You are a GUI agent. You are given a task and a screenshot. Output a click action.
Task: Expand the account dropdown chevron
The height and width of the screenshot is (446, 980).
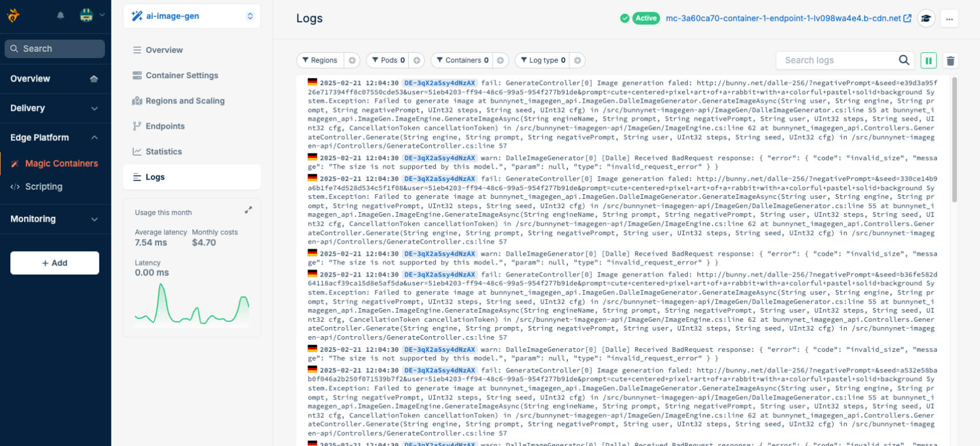(x=102, y=16)
